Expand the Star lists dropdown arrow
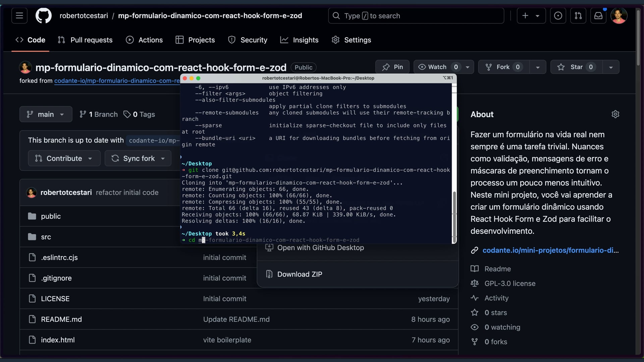Image resolution: width=644 pixels, height=362 pixels. [x=611, y=67]
